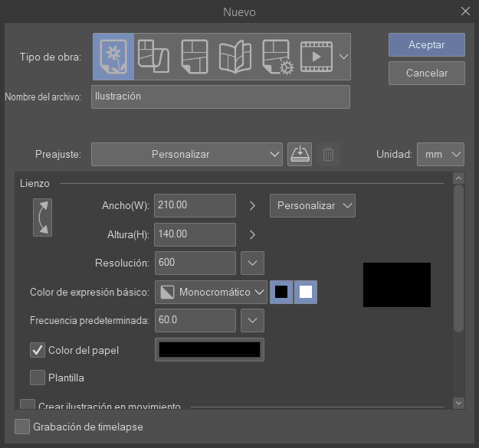Open the Preajuste dropdown
The image size is (479, 448).
(x=187, y=154)
